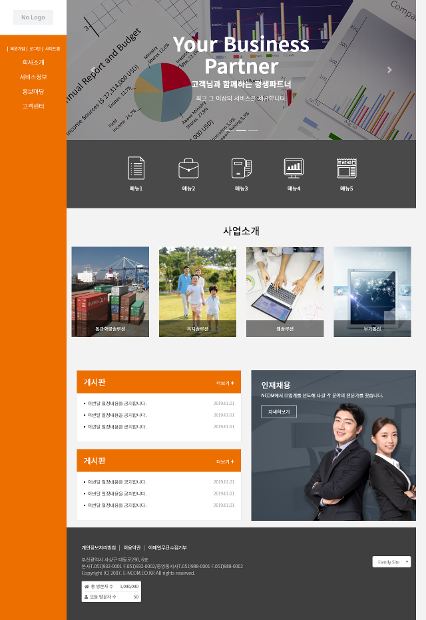Go to next banner slide arrow
The image size is (426, 620).
coord(390,70)
